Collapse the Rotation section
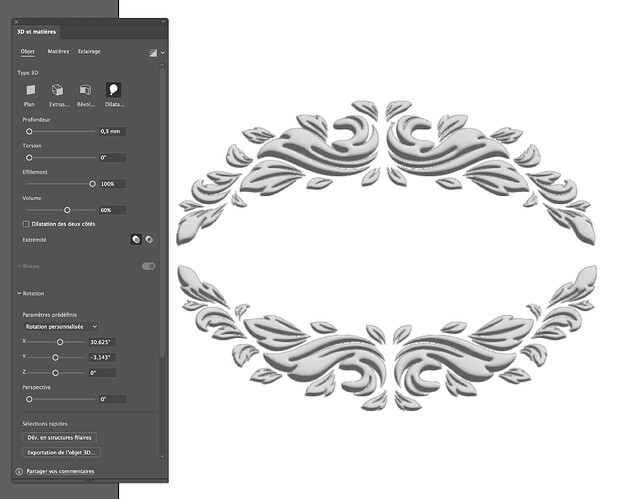 pyautogui.click(x=19, y=294)
